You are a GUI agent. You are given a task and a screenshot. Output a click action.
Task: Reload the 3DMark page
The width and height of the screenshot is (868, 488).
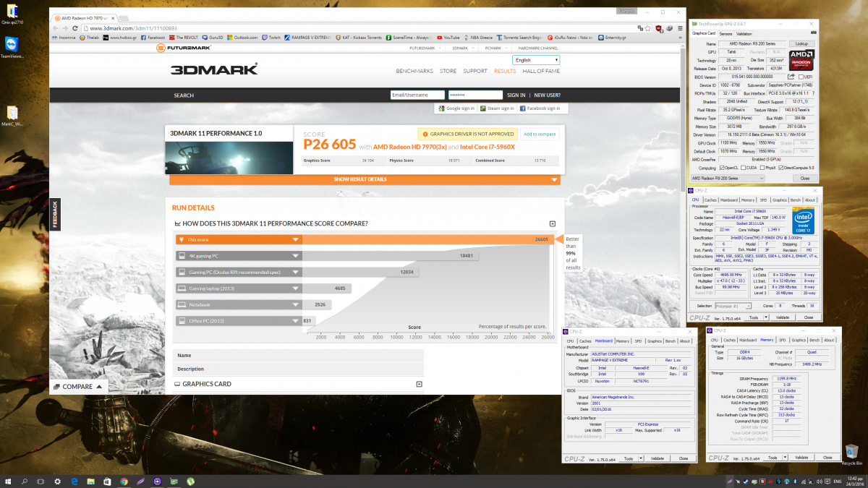(75, 27)
